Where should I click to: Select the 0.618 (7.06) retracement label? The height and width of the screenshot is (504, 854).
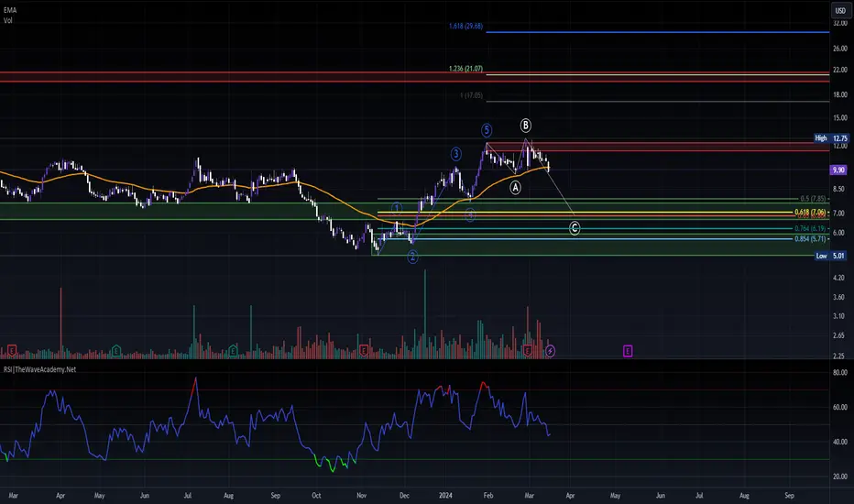[810, 212]
